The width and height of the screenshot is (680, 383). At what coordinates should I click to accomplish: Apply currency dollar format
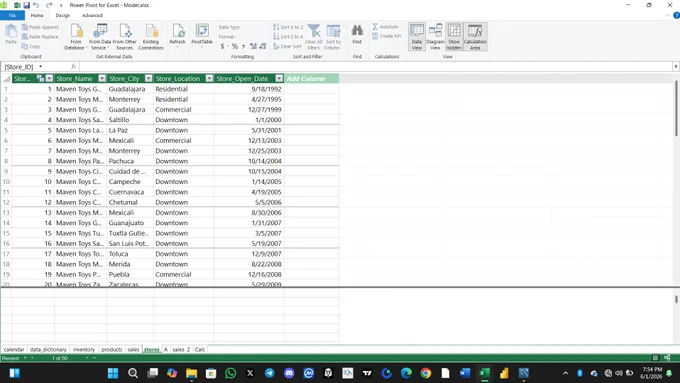point(222,46)
